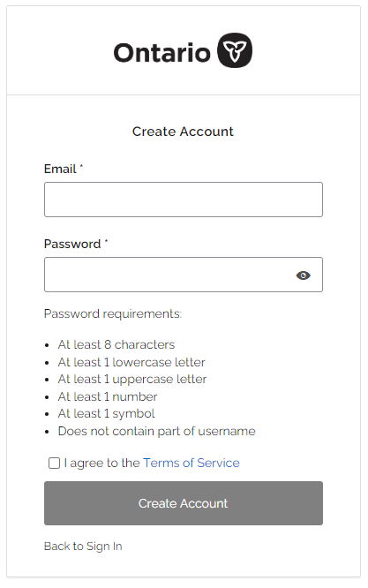Click the Ontario wordmark text

pyautogui.click(x=161, y=53)
